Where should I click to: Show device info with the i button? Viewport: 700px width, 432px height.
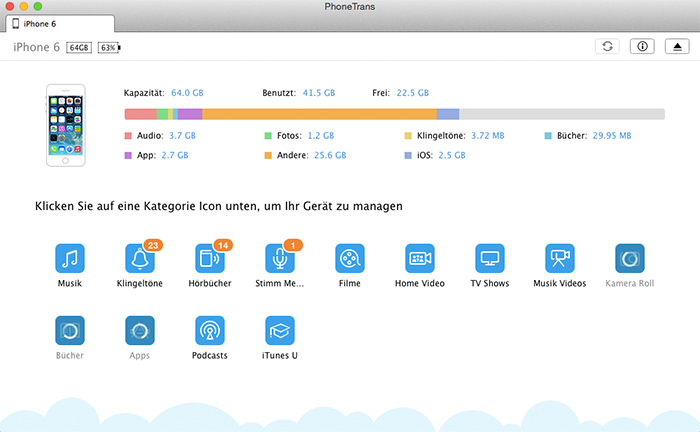point(642,46)
